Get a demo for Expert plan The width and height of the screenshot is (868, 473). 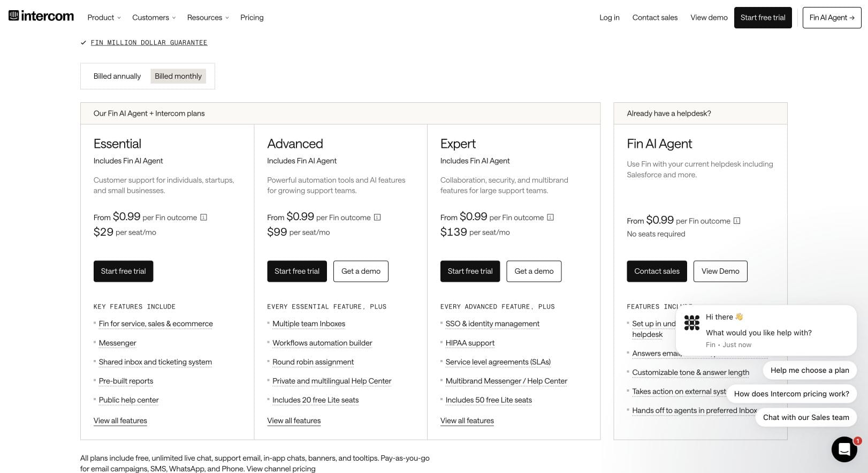point(534,271)
